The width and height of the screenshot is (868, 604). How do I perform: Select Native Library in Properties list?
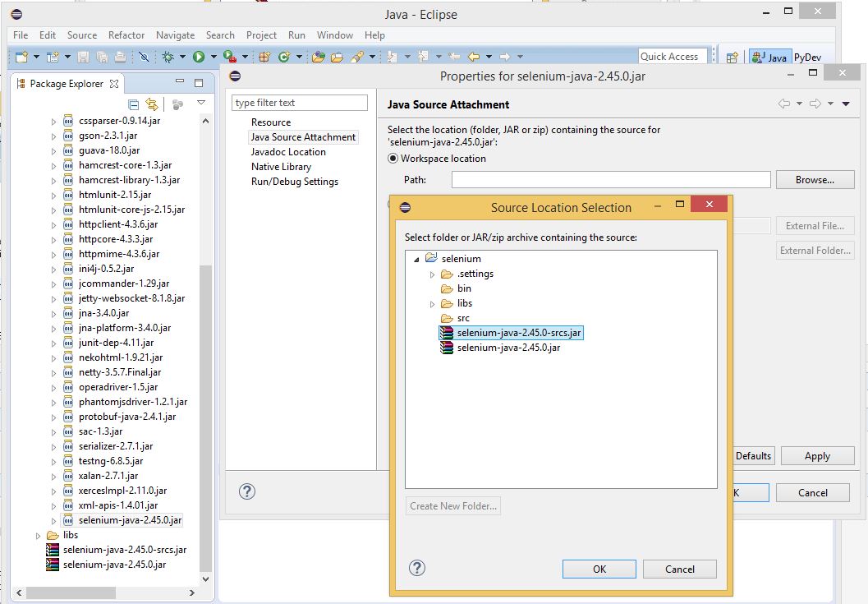point(281,167)
